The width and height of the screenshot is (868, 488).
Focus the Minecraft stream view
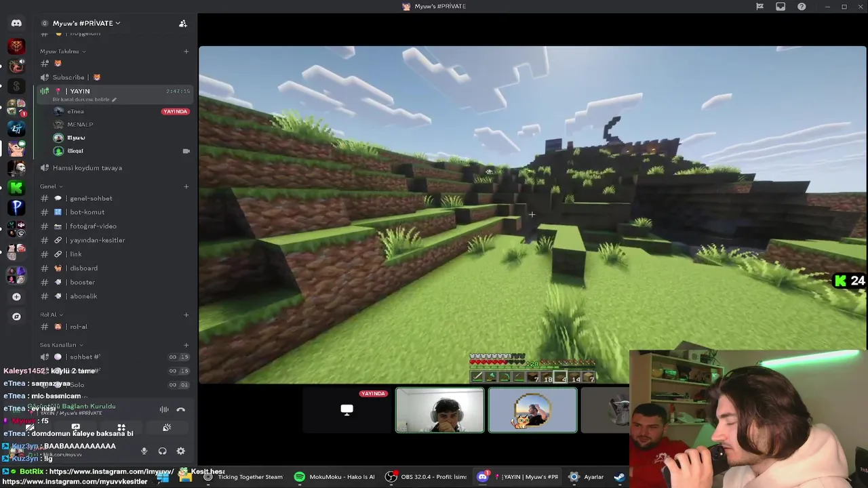[532, 214]
